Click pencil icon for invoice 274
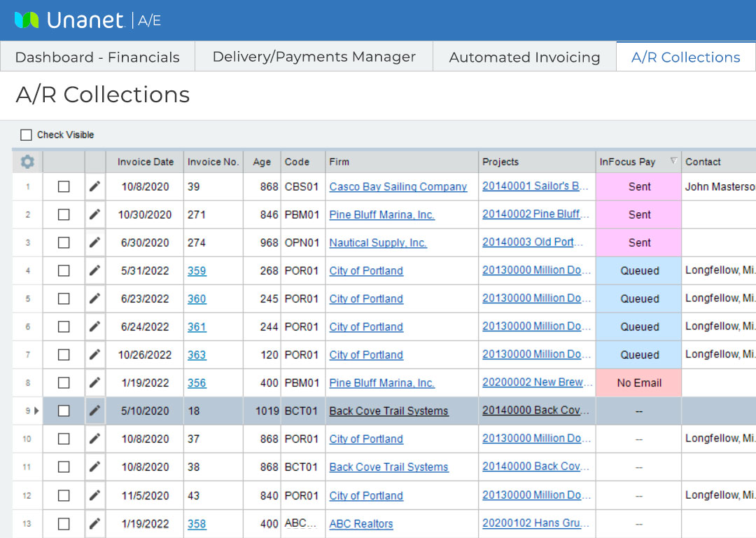The image size is (756, 538). click(95, 242)
